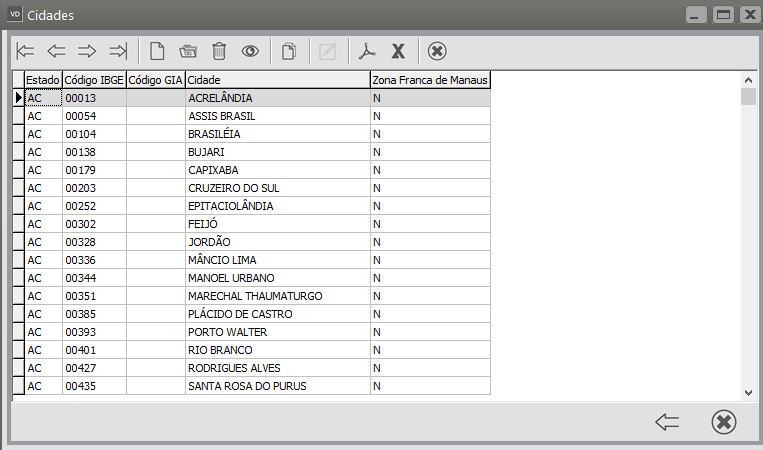Select the RIO BRANCO city cell

[x=278, y=350]
